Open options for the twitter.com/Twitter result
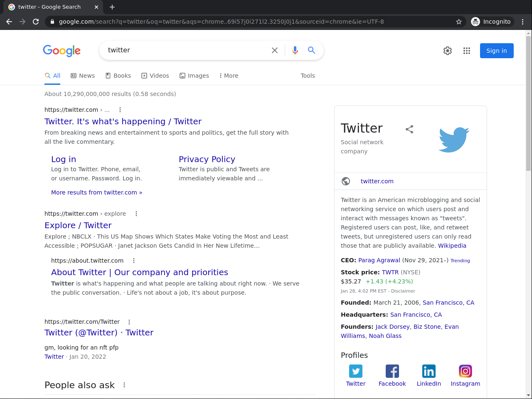This screenshot has width=532, height=399. pyautogui.click(x=129, y=322)
